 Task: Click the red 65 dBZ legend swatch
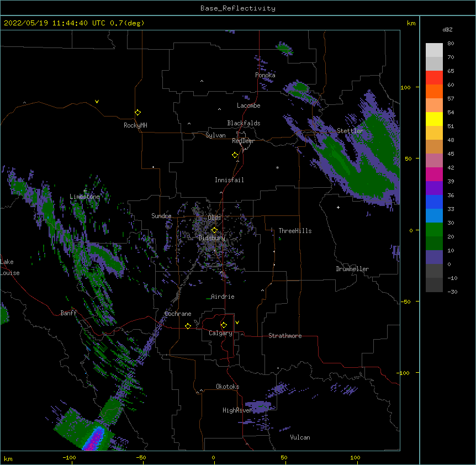pos(434,77)
